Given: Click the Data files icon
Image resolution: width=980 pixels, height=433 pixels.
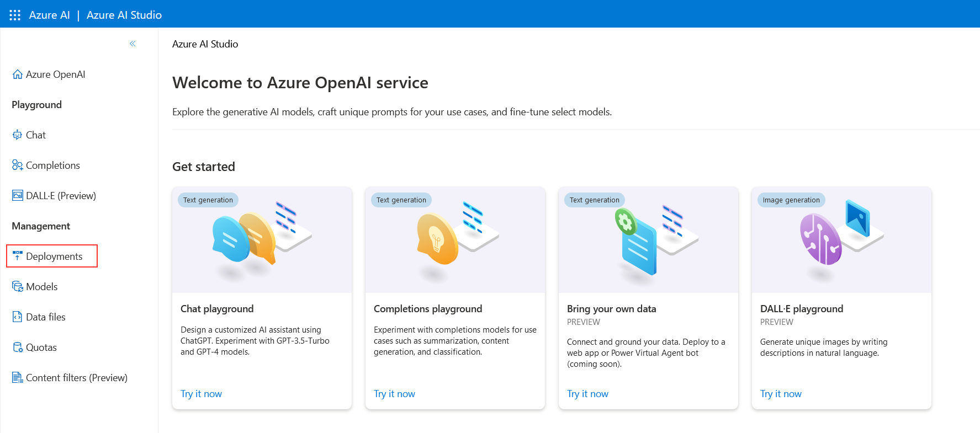Looking at the screenshot, I should click(18, 317).
